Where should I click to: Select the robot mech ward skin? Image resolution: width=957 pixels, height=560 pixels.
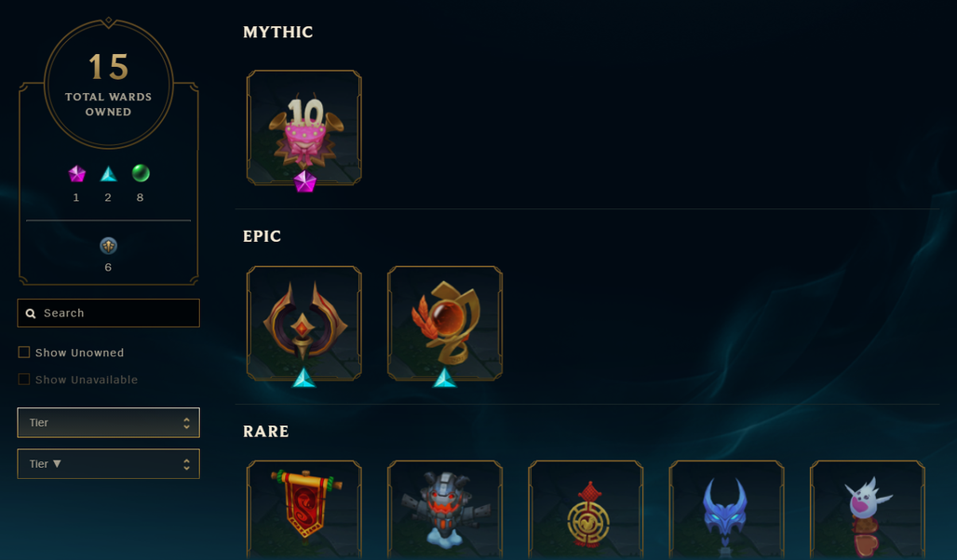[x=445, y=510]
